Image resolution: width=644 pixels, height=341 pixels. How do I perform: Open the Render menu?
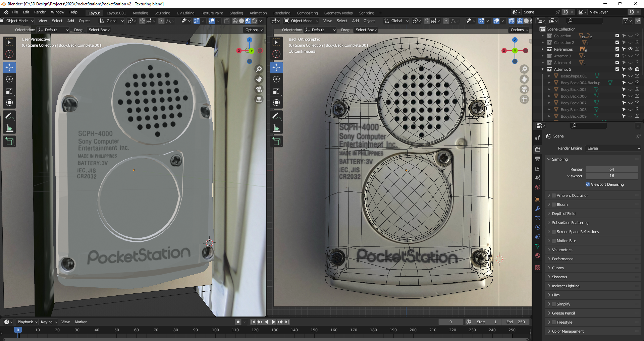point(40,12)
